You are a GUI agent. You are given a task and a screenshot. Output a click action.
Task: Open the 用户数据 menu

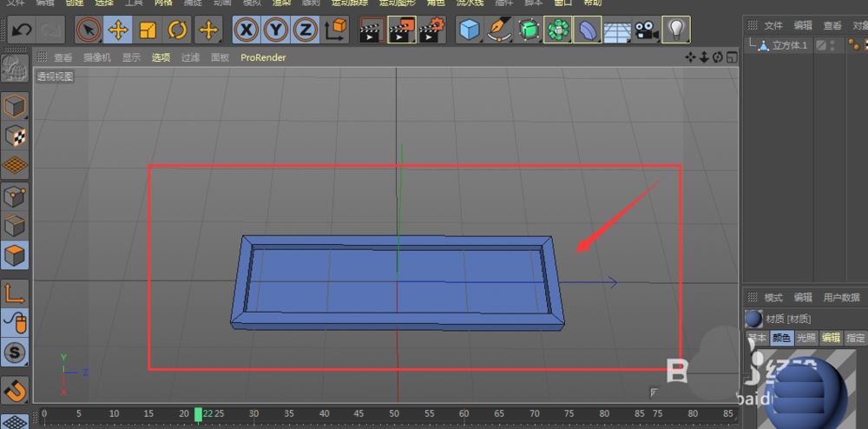[842, 297]
